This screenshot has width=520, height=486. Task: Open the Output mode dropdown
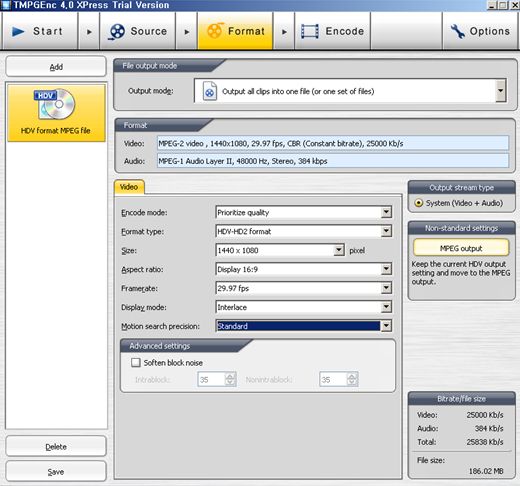(501, 91)
